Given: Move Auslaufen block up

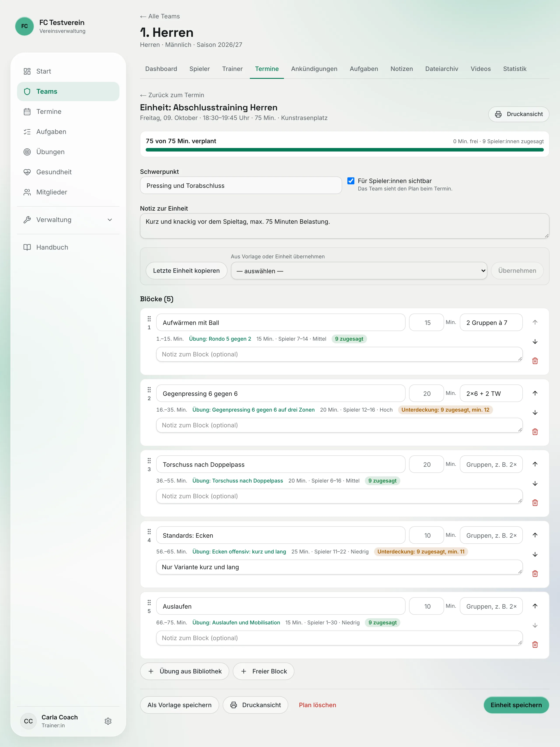Looking at the screenshot, I should [x=535, y=606].
